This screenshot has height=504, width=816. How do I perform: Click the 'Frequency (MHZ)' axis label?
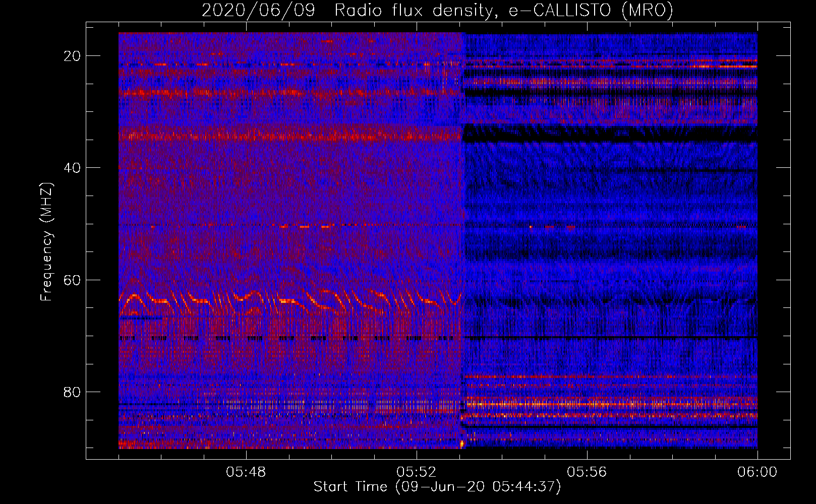(x=46, y=242)
